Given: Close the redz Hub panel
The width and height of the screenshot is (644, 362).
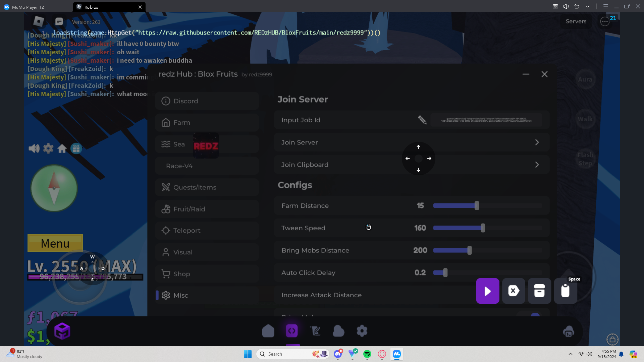Looking at the screenshot, I should [544, 74].
